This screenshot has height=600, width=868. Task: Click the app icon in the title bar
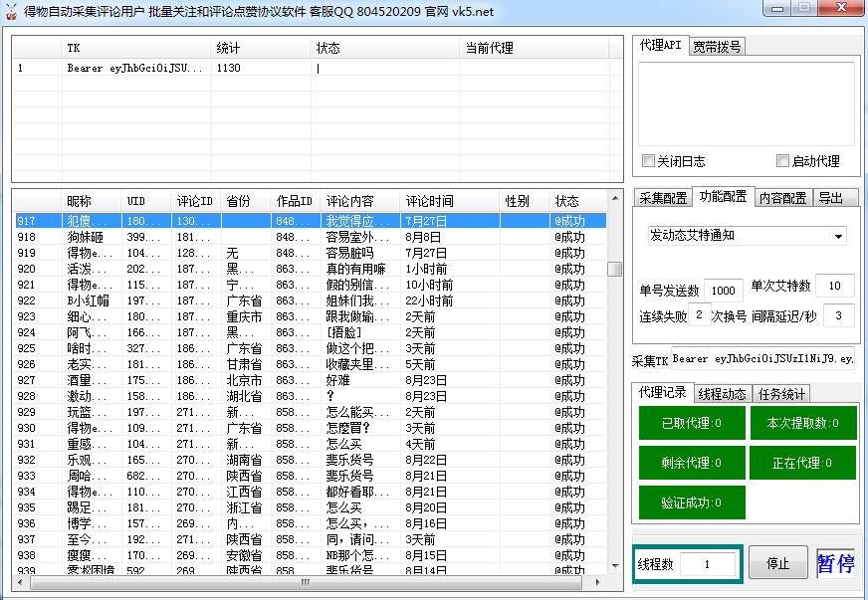(12, 11)
